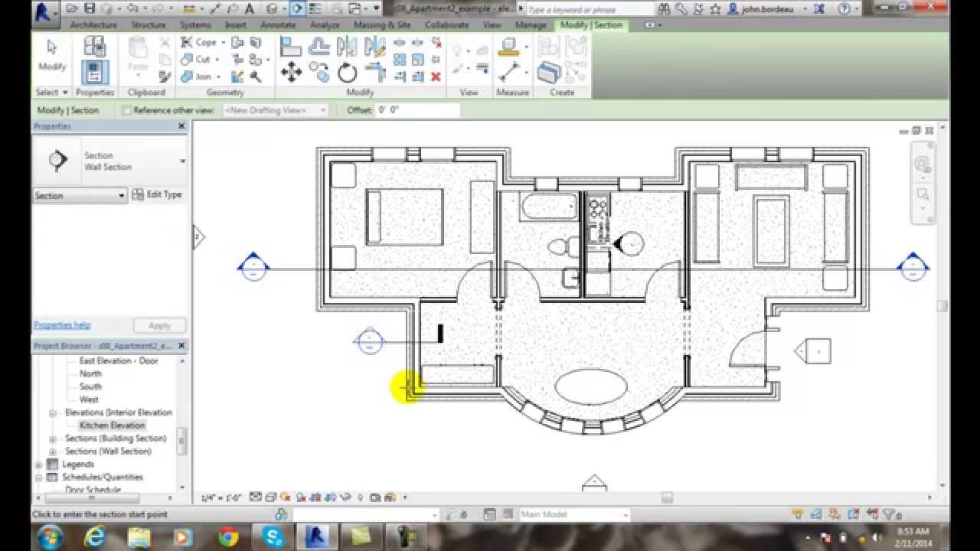The width and height of the screenshot is (980, 551).
Task: Switch to the Collaborate ribbon tab
Action: tap(447, 25)
